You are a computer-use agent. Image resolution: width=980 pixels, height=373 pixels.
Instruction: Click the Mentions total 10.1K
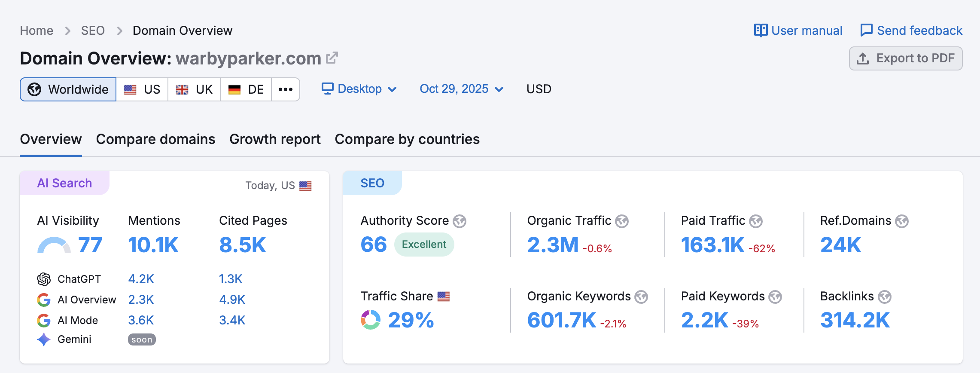click(153, 245)
